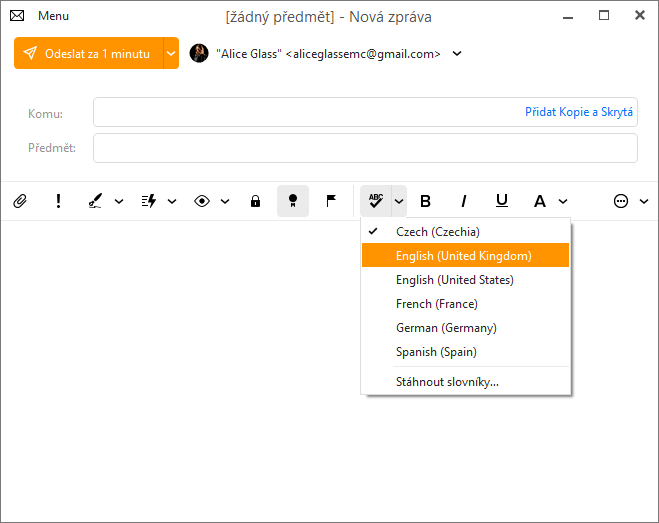The width and height of the screenshot is (659, 523).
Task: Click the Přidat Kopie a Skrytá link
Action: pos(579,112)
